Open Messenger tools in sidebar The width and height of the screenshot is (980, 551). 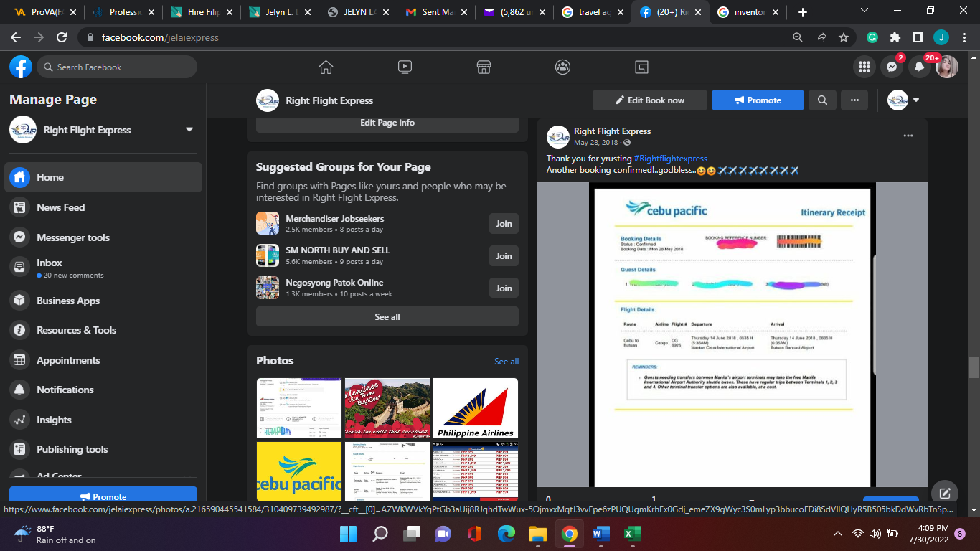103,237
